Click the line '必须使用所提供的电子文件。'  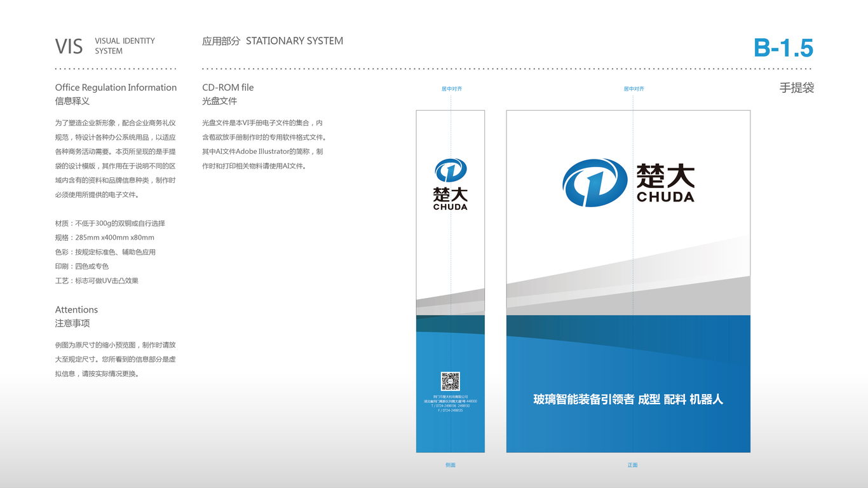tap(97, 195)
